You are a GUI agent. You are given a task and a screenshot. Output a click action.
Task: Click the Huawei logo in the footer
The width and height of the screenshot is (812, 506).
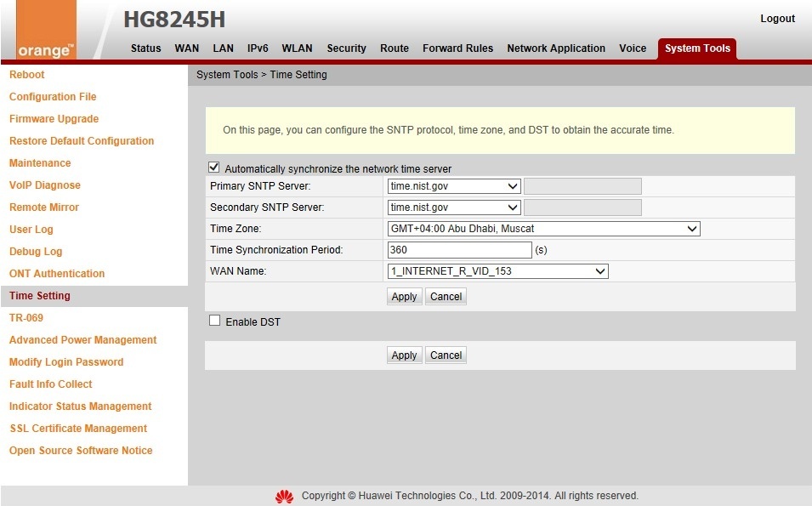[x=284, y=496]
